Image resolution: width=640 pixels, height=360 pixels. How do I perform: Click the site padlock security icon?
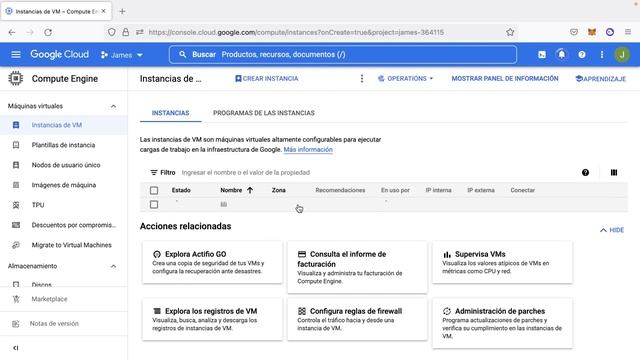point(126,32)
